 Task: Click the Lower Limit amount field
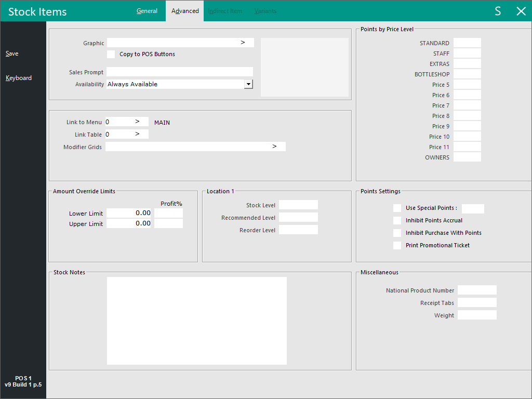[x=129, y=213]
